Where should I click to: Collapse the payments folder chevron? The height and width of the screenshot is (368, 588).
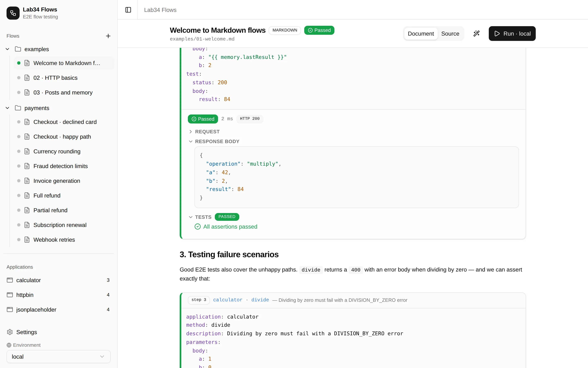(7, 108)
